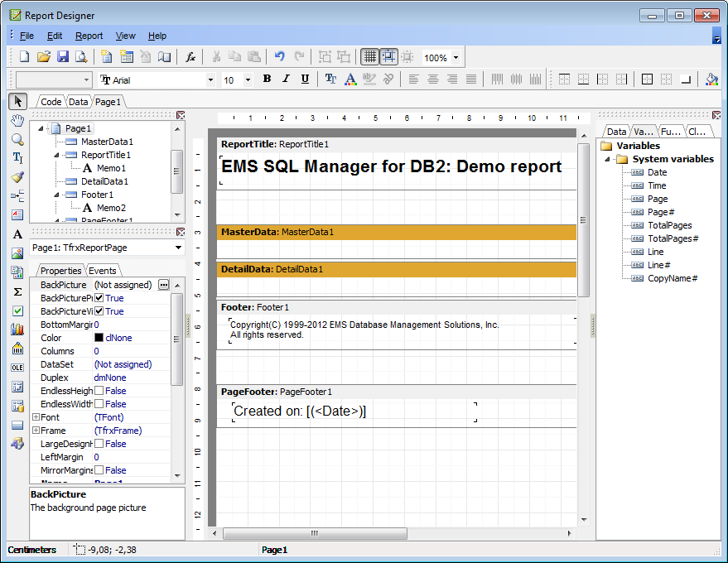Open the Arial font name dropdown
728x563 pixels.
[x=210, y=79]
